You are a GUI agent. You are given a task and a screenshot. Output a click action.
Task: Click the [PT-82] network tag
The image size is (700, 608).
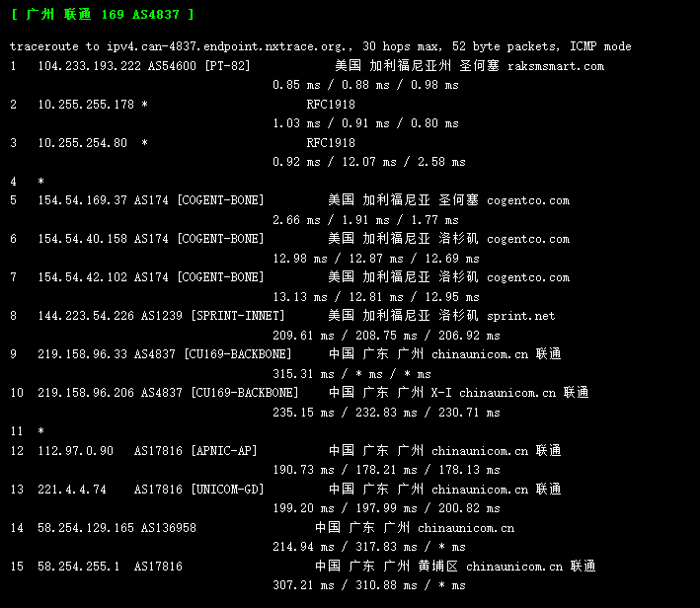228,66
